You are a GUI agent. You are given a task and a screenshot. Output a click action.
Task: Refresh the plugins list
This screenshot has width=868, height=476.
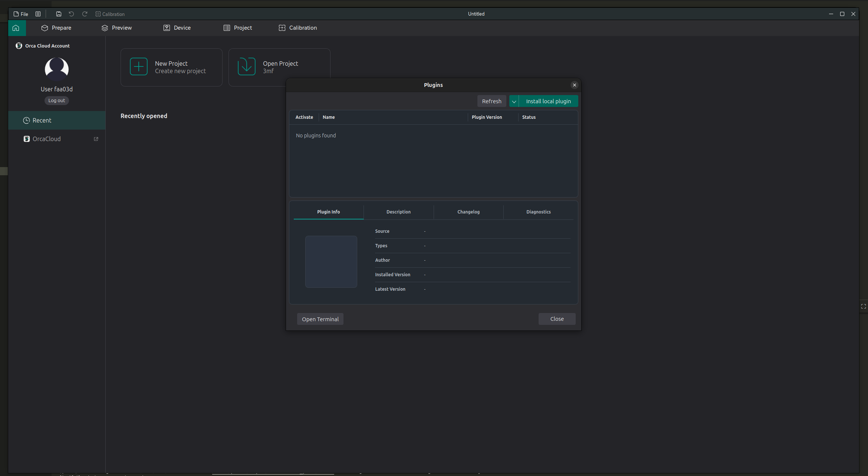pos(492,101)
